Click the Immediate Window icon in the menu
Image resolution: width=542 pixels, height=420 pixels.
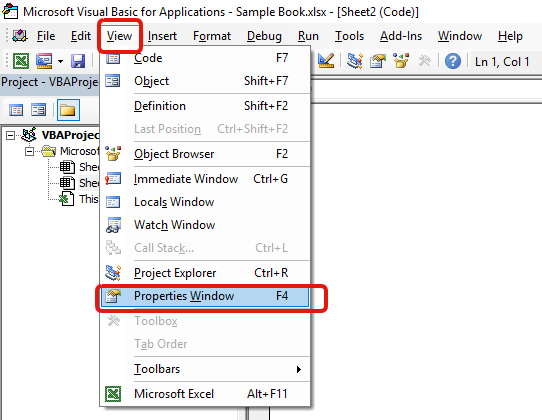113,179
